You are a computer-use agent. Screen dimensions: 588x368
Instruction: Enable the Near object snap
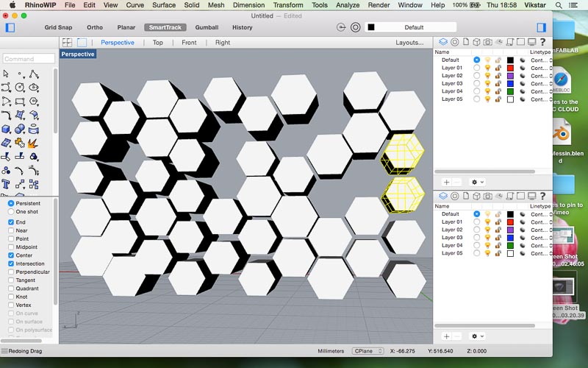(x=11, y=230)
